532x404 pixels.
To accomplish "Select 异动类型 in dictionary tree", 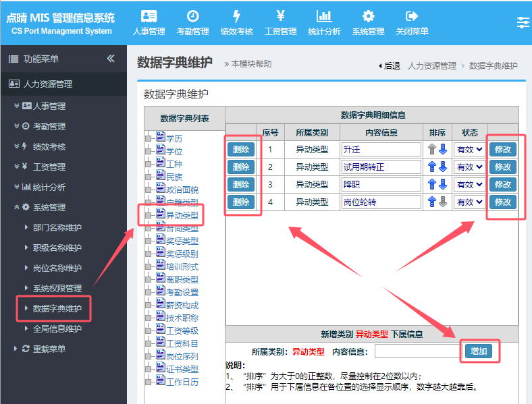I will pos(182,215).
